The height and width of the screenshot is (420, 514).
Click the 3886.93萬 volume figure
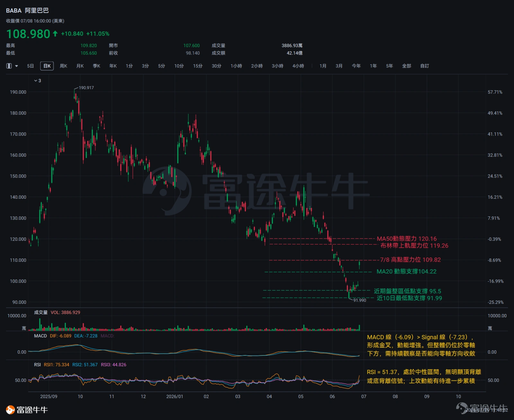pyautogui.click(x=292, y=46)
